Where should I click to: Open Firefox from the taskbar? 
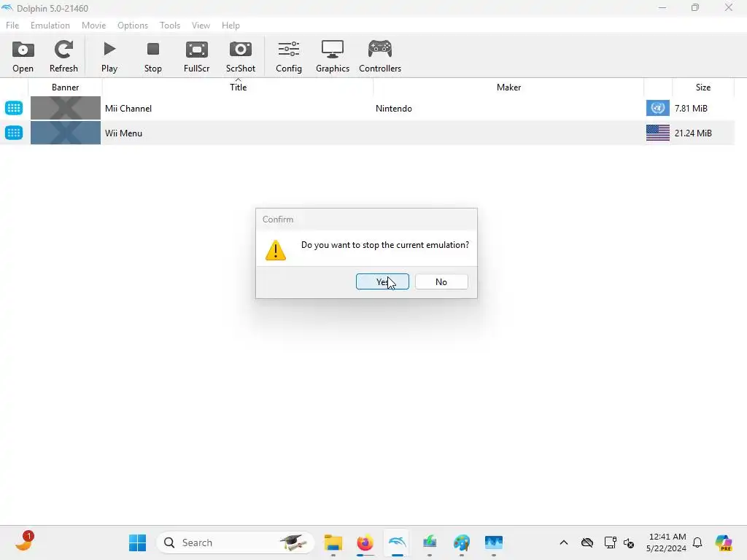coord(365,542)
